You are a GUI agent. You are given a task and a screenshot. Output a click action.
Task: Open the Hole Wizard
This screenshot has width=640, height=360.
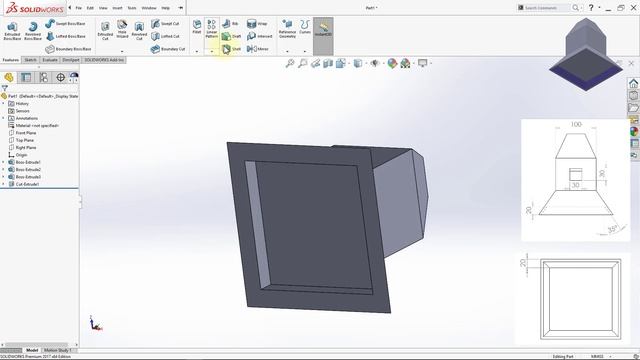point(122,29)
